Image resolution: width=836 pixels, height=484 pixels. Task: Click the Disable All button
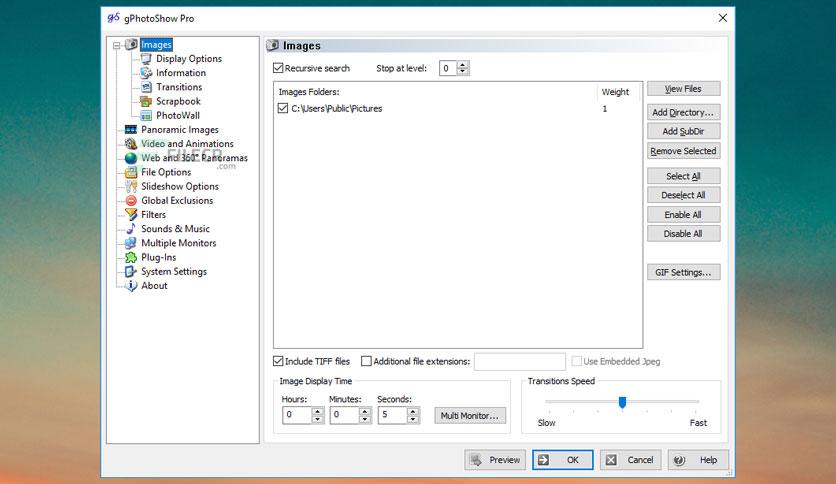tap(684, 233)
